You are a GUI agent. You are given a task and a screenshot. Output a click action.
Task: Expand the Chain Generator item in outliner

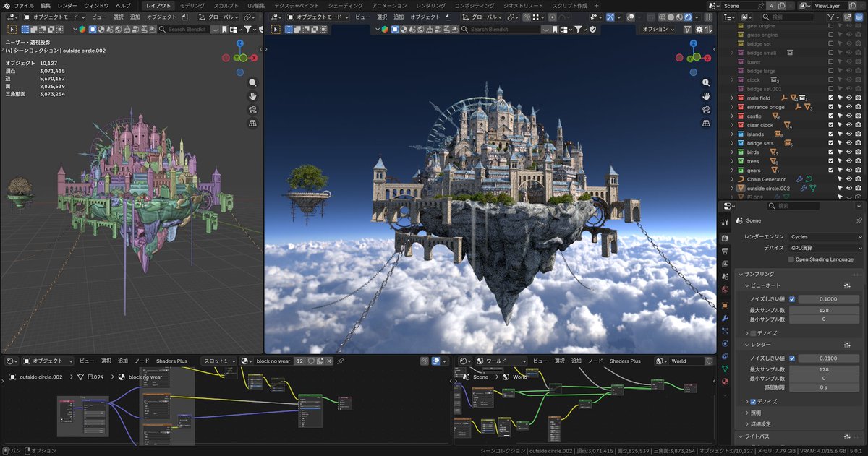coord(731,179)
